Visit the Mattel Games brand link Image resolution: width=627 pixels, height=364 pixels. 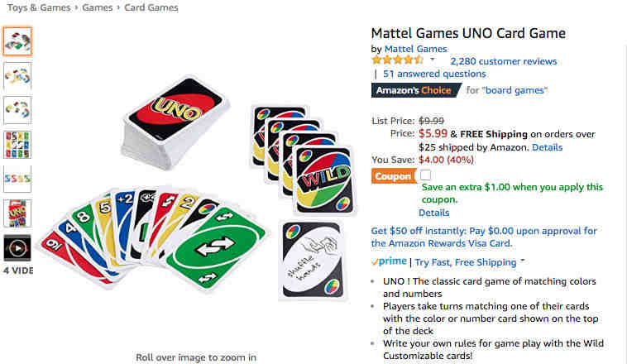[415, 49]
